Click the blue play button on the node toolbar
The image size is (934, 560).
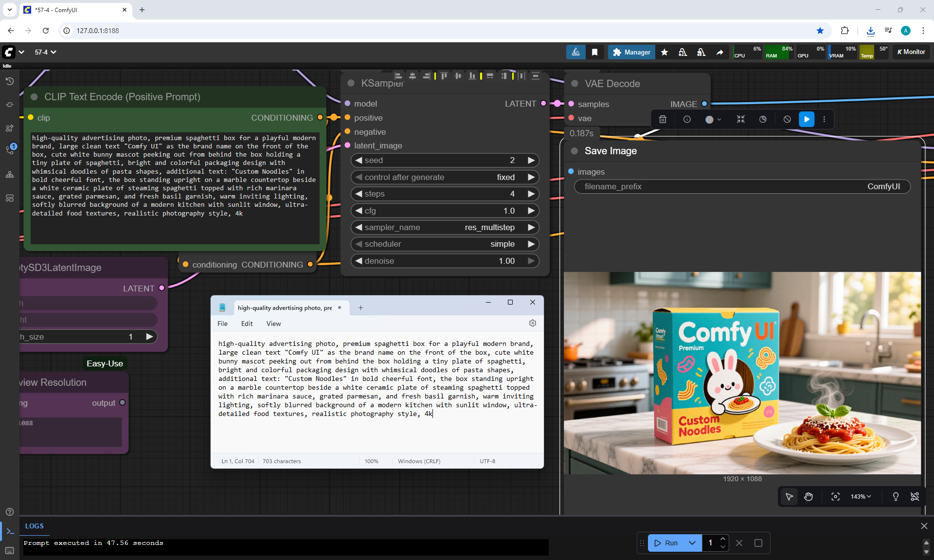point(807,119)
